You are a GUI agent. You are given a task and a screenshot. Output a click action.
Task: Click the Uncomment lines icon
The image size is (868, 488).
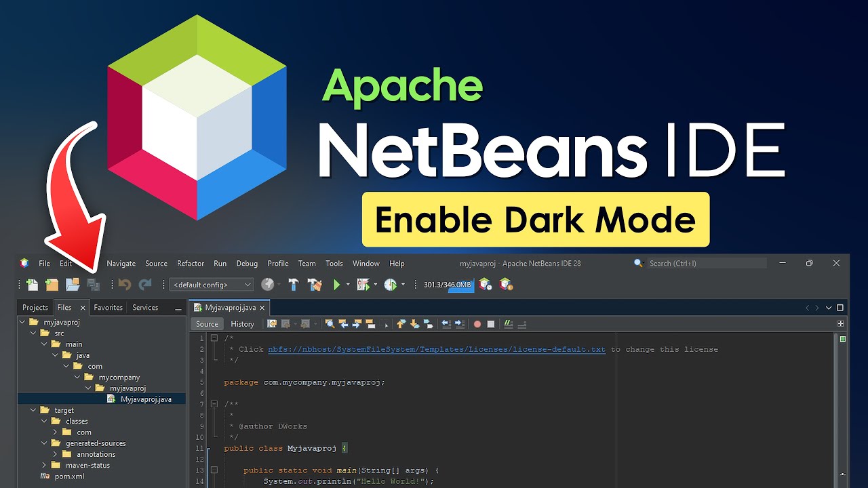point(522,324)
